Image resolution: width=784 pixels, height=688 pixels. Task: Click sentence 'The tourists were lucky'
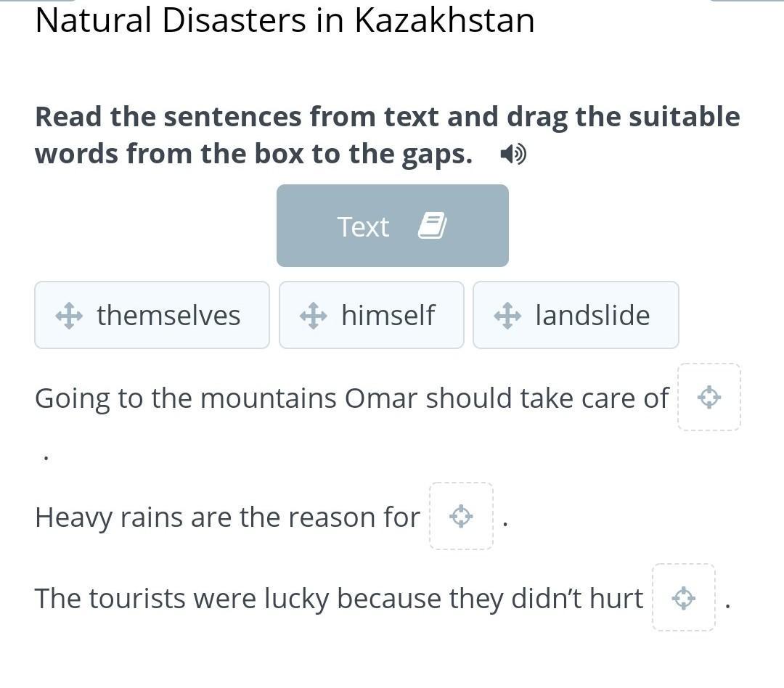click(x=339, y=599)
